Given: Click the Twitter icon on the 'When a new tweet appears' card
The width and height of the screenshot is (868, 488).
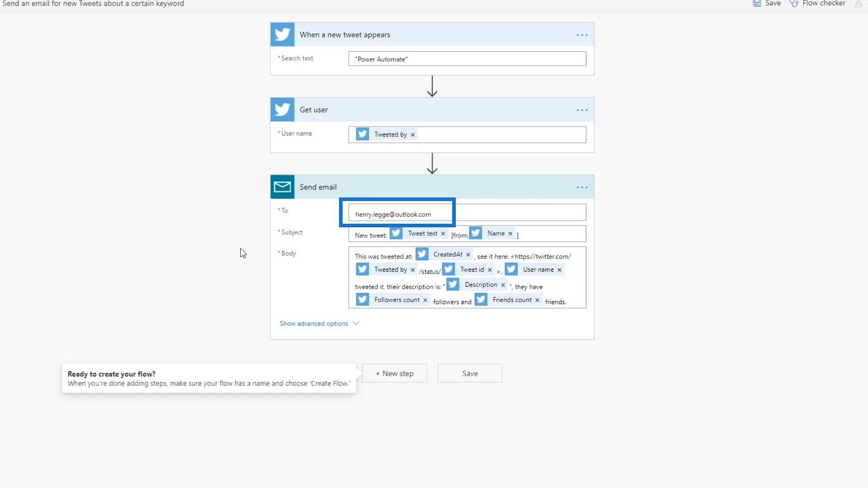Looking at the screenshot, I should coord(283,35).
